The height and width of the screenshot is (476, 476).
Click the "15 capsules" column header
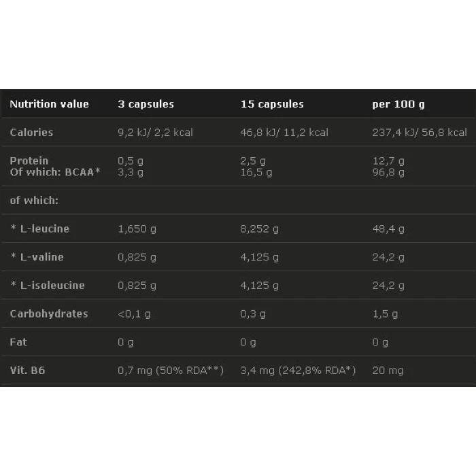click(272, 104)
